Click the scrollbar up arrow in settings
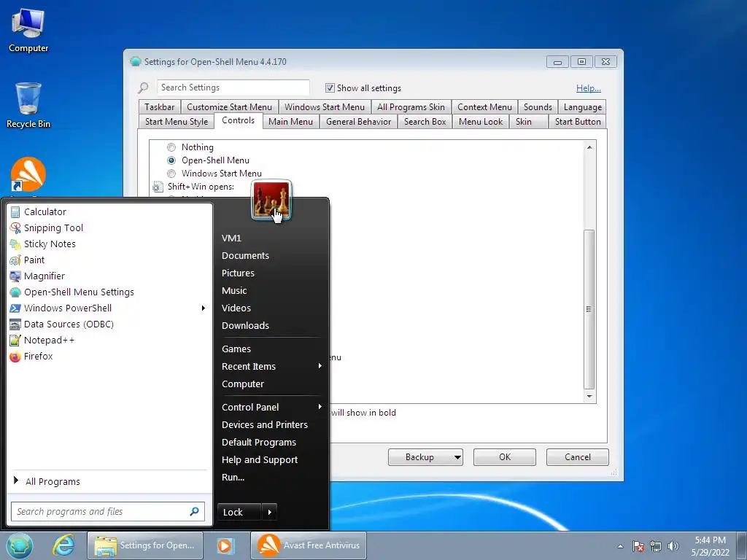The height and width of the screenshot is (560, 747). tap(589, 147)
